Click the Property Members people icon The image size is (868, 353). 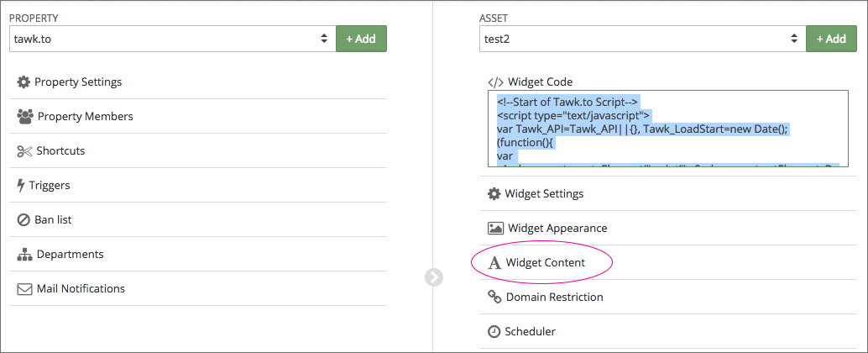[x=25, y=116]
